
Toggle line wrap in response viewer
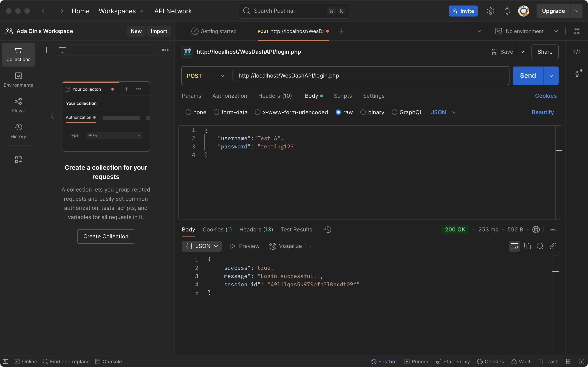(514, 246)
